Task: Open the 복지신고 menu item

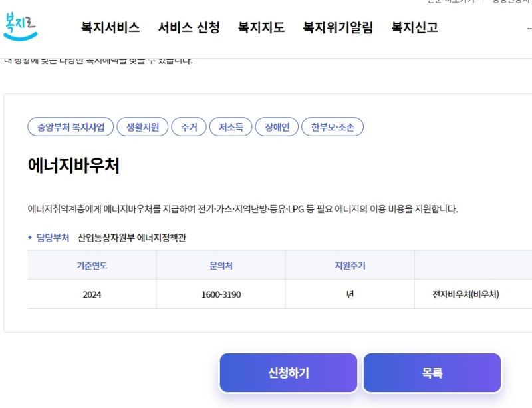Action: click(x=414, y=28)
